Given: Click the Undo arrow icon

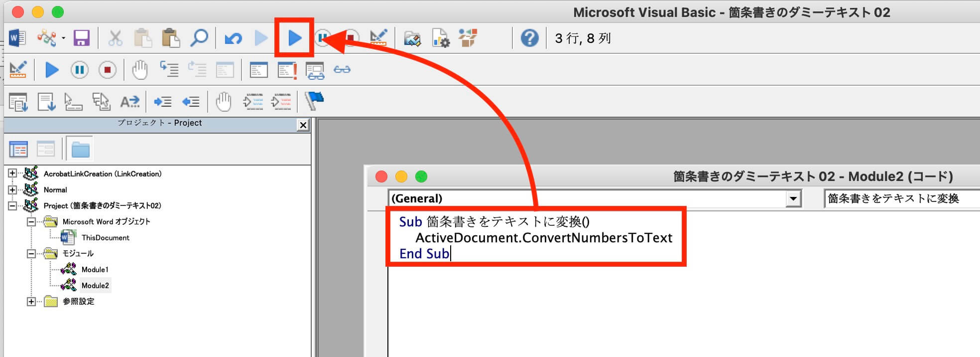Looking at the screenshot, I should point(233,38).
